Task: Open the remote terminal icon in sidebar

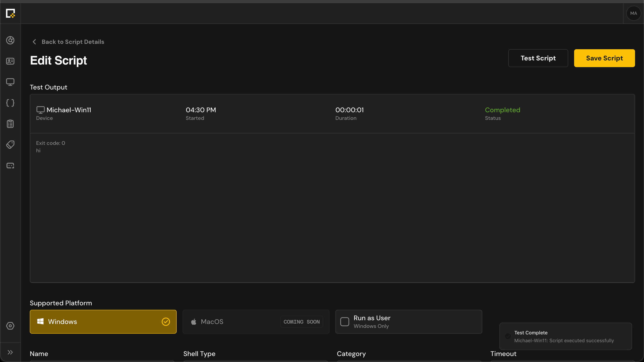Action: (x=10, y=166)
